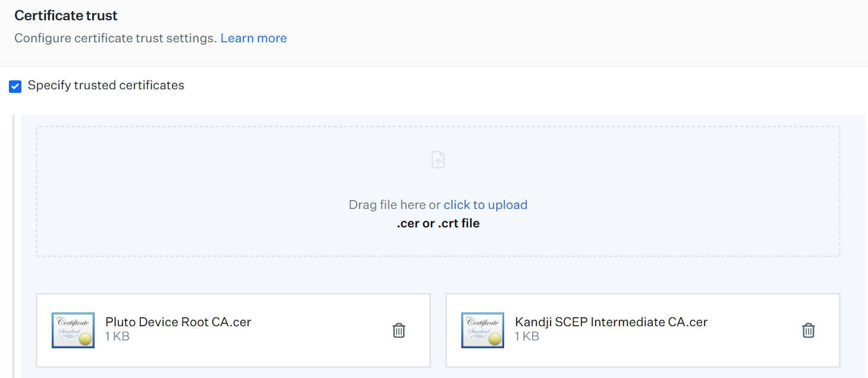Open the Learn more link
The image size is (868, 378).
tap(253, 38)
